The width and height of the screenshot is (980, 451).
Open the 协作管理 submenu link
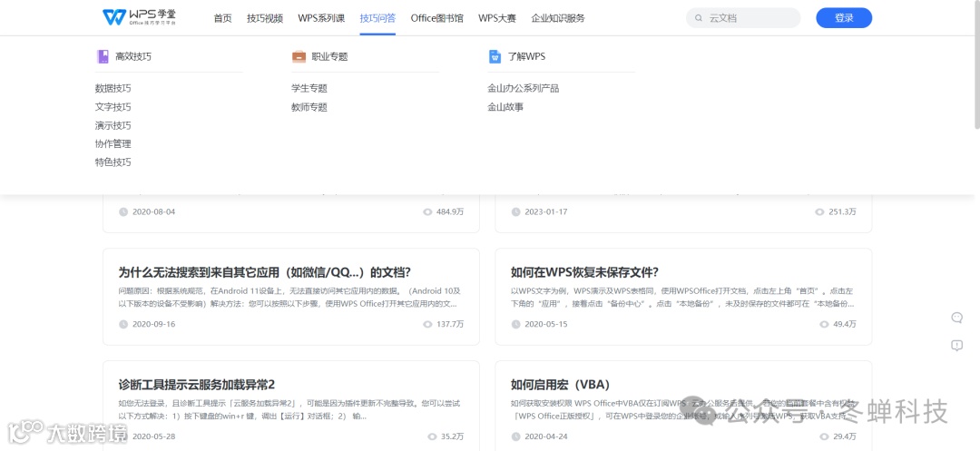pyautogui.click(x=113, y=143)
